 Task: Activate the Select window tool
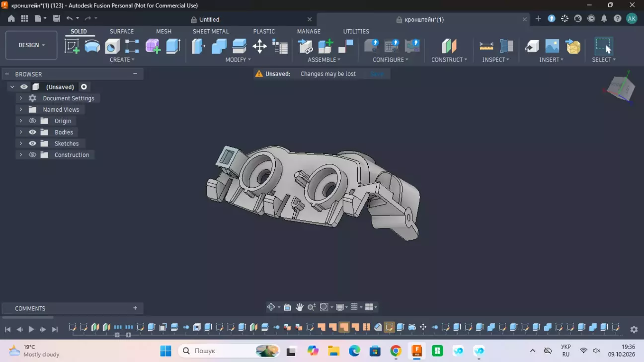point(604,46)
